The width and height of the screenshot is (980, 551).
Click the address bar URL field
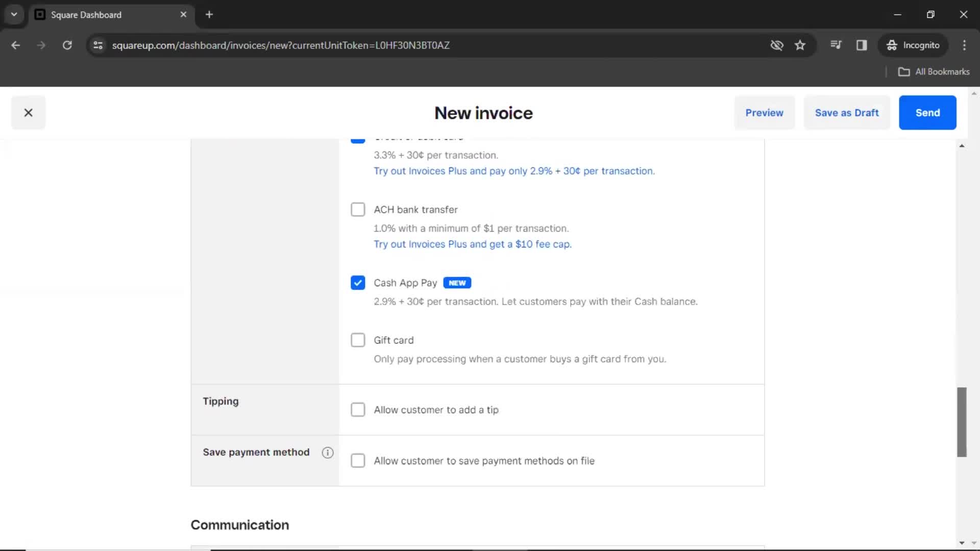281,45
